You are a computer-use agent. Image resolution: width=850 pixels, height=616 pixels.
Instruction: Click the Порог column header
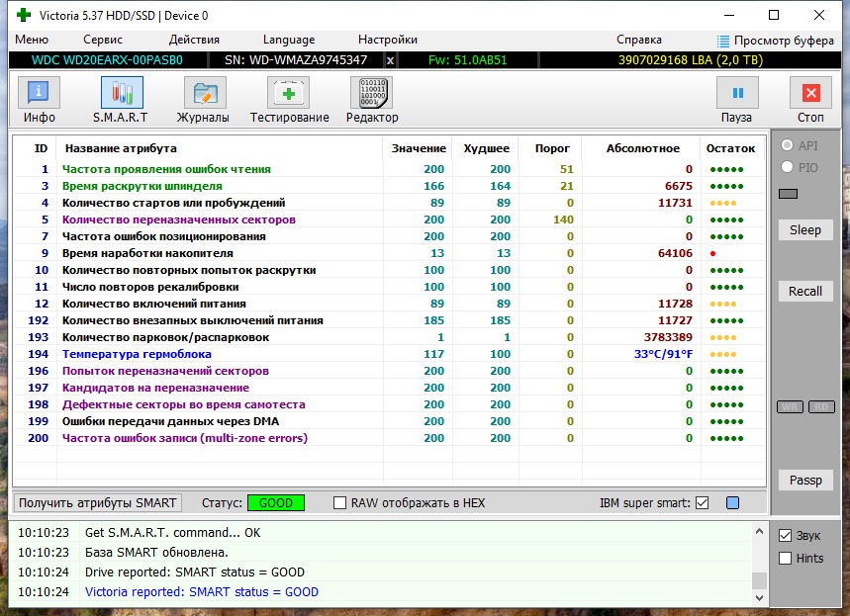pos(551,148)
